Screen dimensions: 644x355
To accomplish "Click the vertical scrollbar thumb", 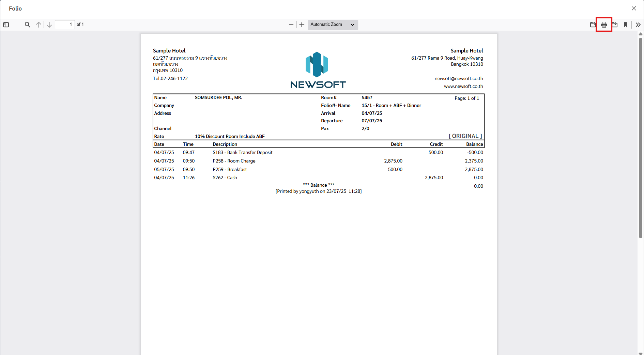I will tap(641, 136).
